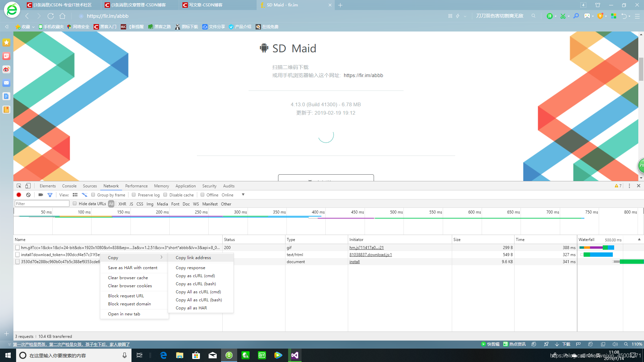Toggle capture screenshots camera icon

point(41,195)
